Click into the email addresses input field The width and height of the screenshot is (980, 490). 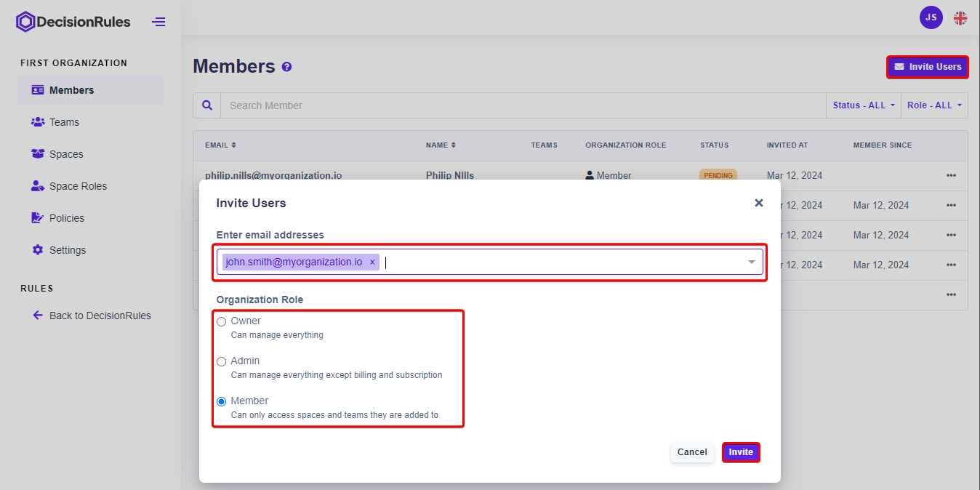click(x=560, y=262)
